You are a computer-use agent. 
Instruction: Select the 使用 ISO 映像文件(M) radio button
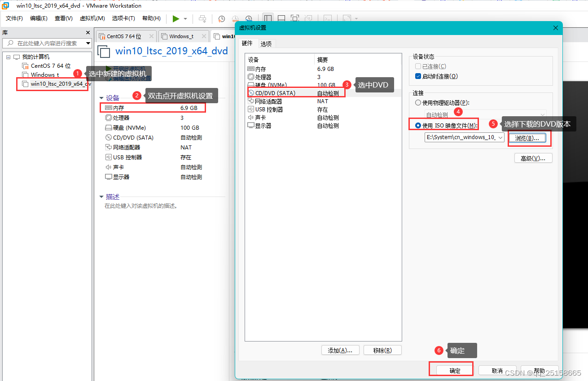coord(418,126)
